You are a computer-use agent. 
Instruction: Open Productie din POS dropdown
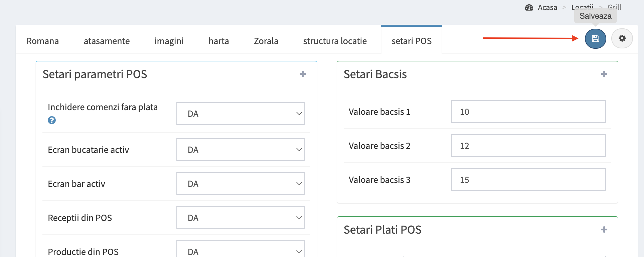[x=240, y=250]
